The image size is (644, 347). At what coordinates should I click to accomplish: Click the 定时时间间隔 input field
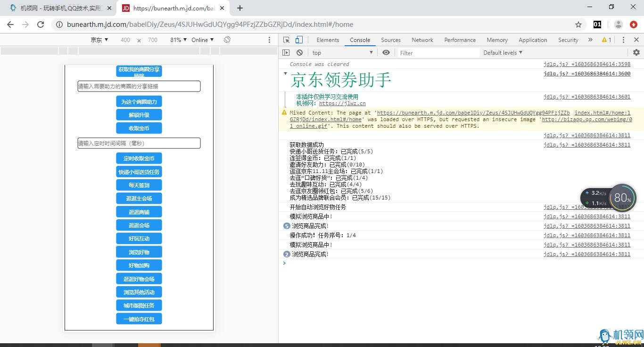pyautogui.click(x=139, y=143)
